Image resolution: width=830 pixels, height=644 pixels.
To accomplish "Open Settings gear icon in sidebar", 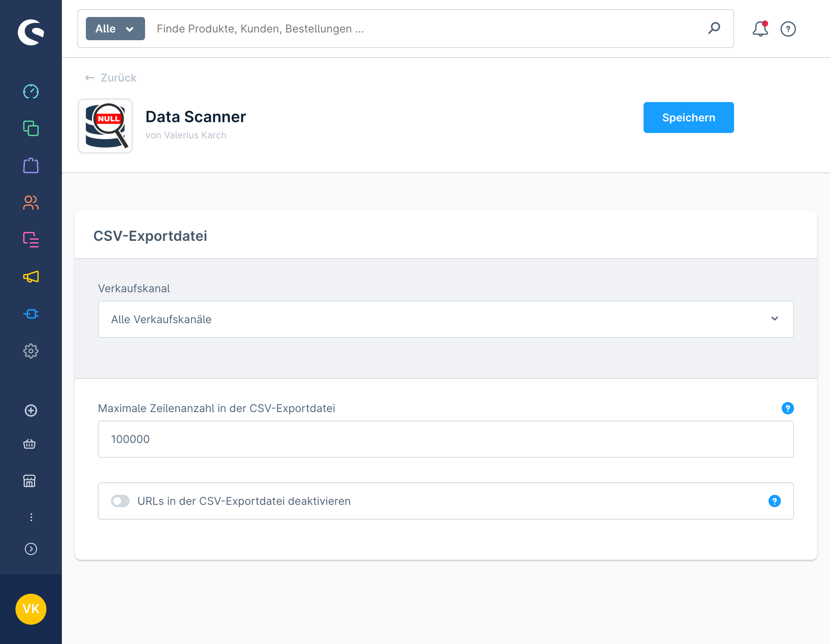I will pyautogui.click(x=31, y=351).
